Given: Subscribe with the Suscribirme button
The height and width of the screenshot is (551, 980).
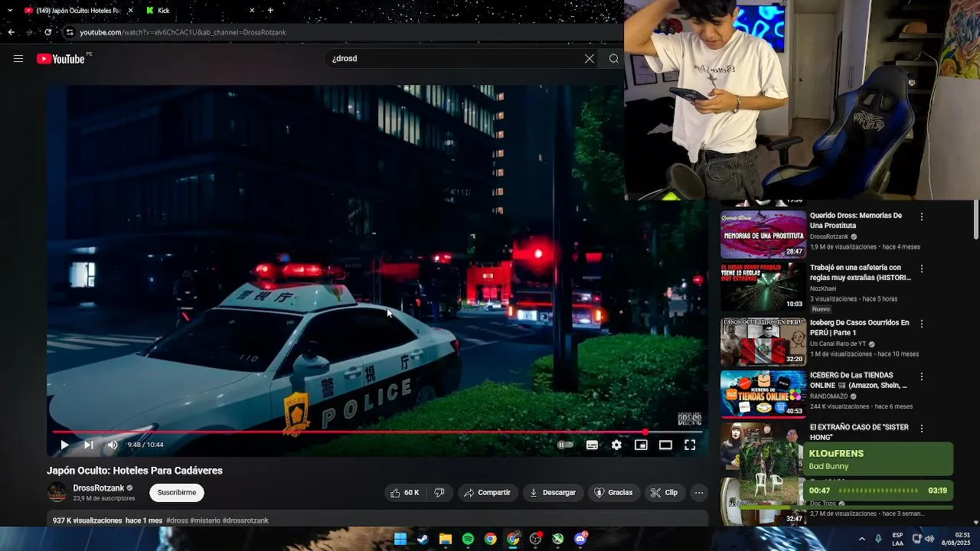Looking at the screenshot, I should [177, 493].
